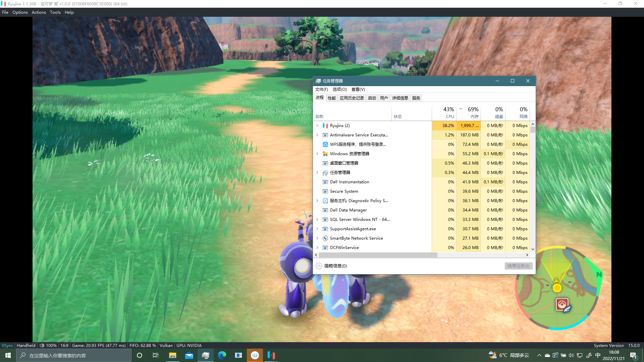Sort processes by 名称 column header
644x362 pixels.
click(x=353, y=113)
